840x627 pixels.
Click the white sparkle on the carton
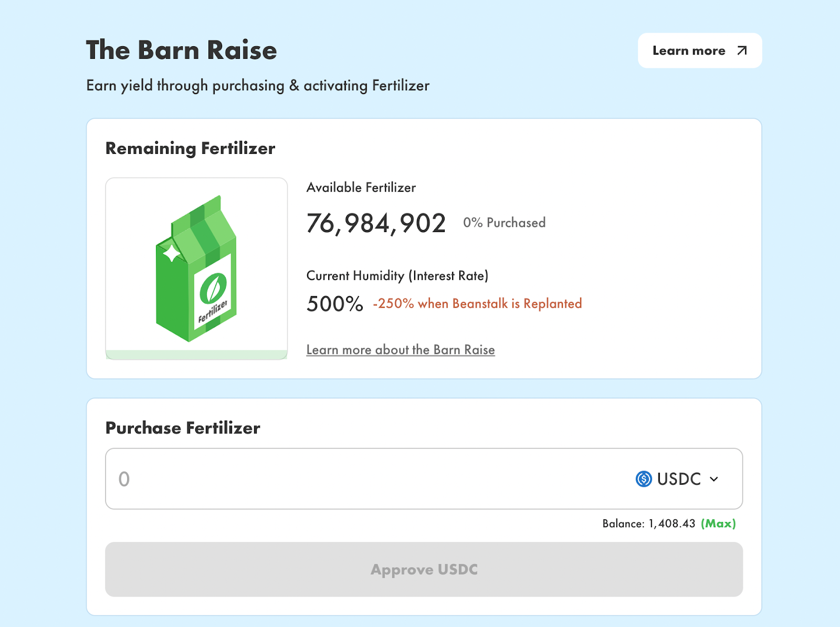[172, 254]
